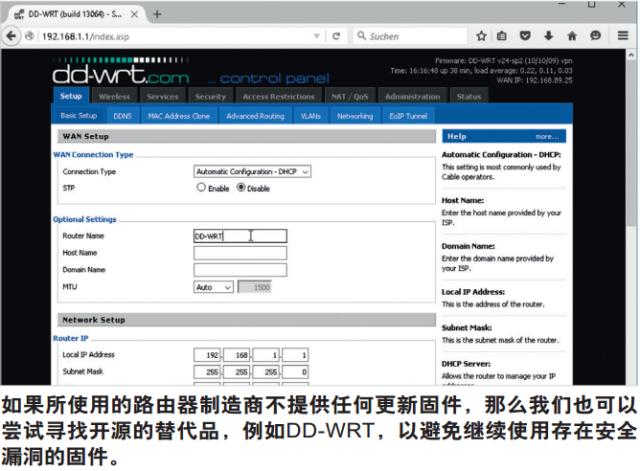Enable STP radio button
The width and height of the screenshot is (640, 471).
(201, 187)
